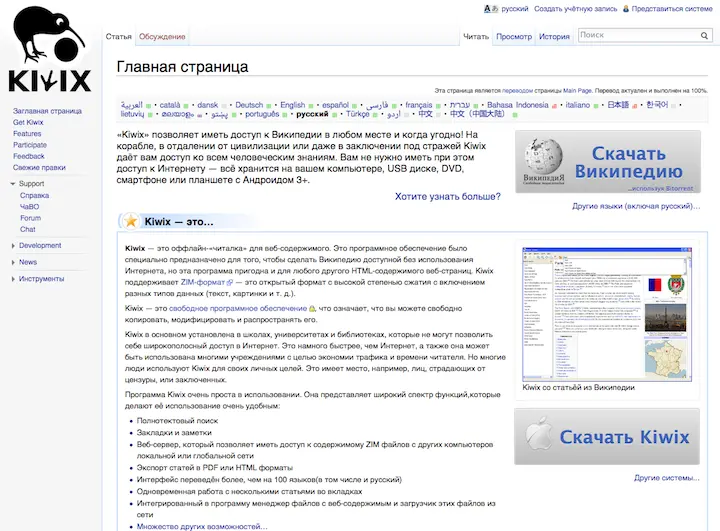Viewport: 720px width, 531px height.
Task: Click Хотите узнать больше? link
Action: pyautogui.click(x=448, y=197)
